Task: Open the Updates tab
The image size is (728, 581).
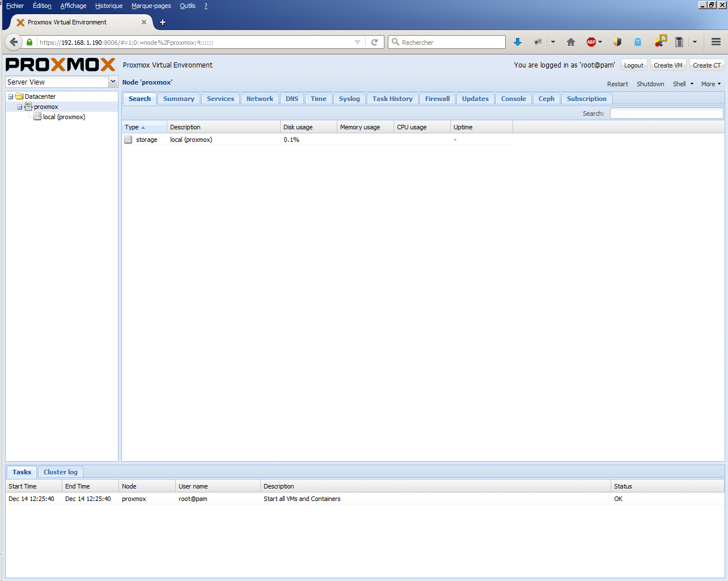Action: 475,99
